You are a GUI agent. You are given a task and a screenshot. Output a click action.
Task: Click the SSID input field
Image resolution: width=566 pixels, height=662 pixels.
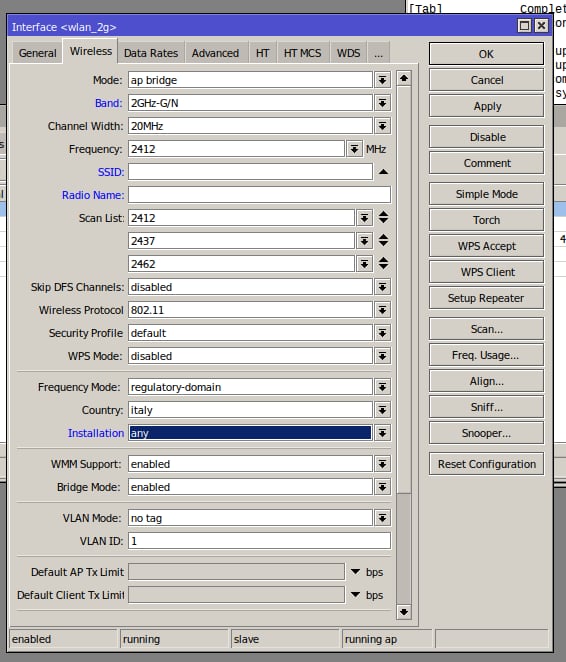click(x=250, y=172)
